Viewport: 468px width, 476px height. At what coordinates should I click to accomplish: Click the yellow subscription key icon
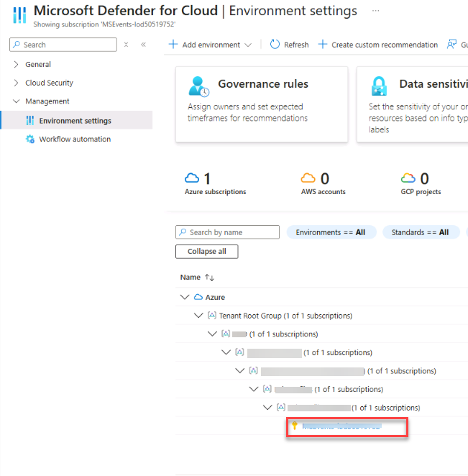[294, 426]
